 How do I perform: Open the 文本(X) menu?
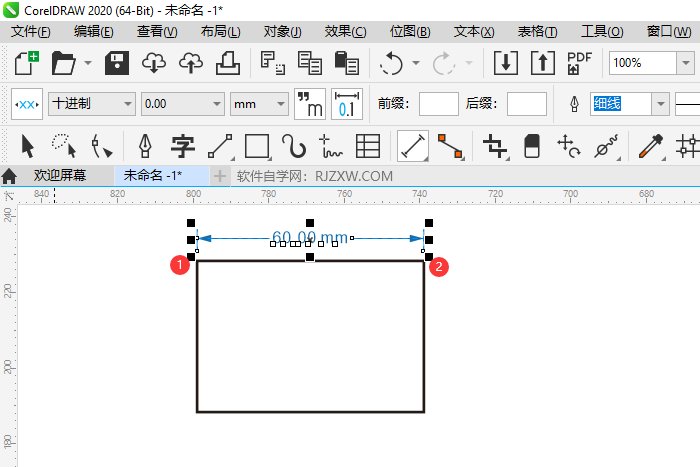pyautogui.click(x=474, y=32)
